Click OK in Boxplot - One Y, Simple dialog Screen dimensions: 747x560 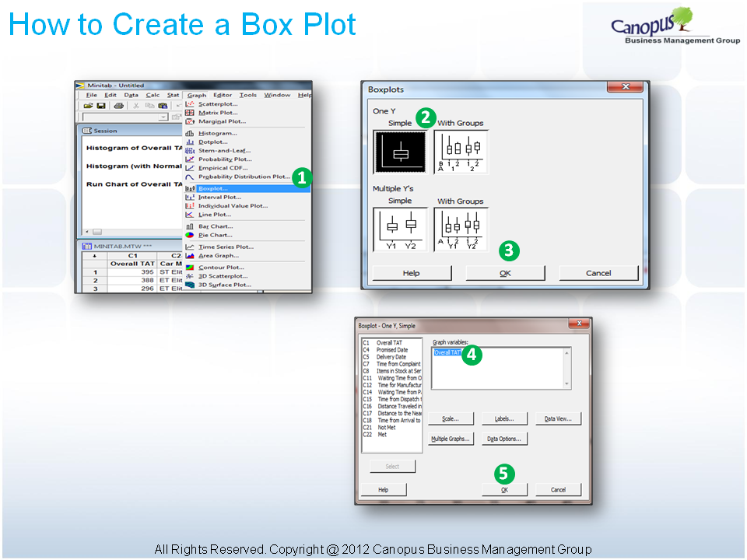click(504, 489)
